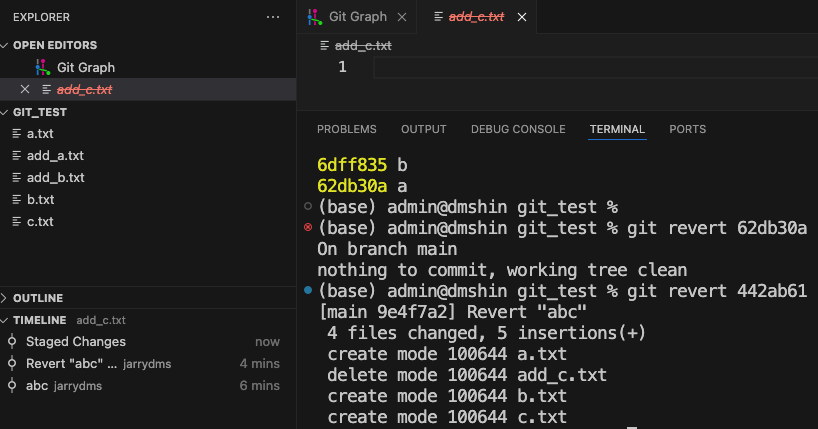This screenshot has width=818, height=429.
Task: Click Revert "abc" timeline commit icon
Action: (x=11, y=363)
